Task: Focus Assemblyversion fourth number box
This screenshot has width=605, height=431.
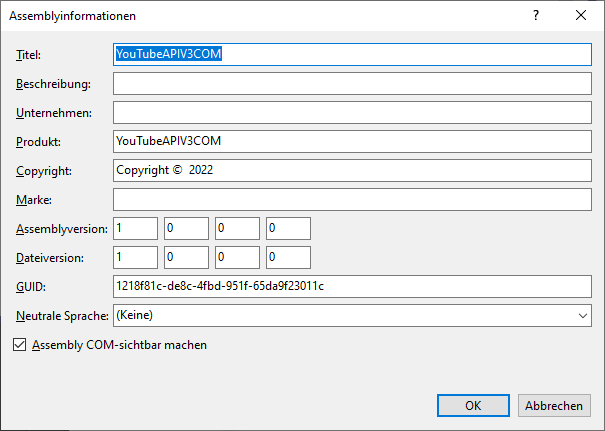Action: (288, 229)
